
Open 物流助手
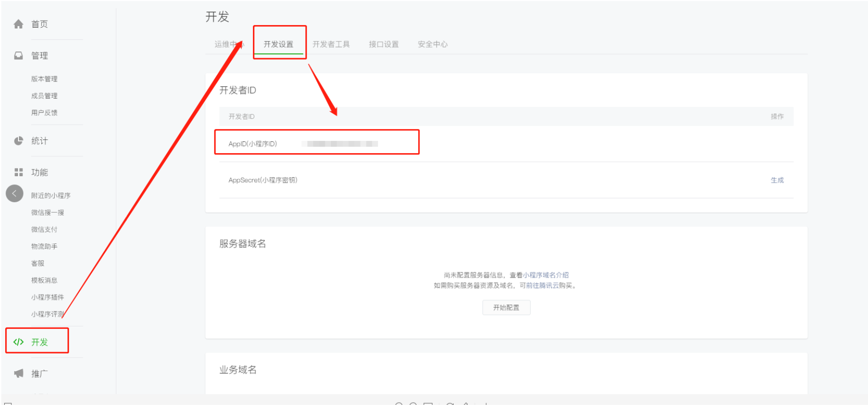pos(44,247)
